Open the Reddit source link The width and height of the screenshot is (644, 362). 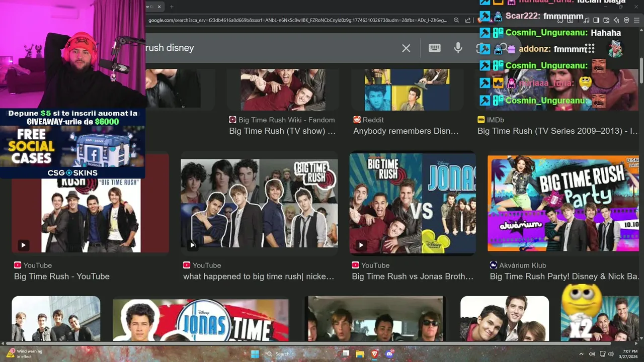(x=368, y=120)
